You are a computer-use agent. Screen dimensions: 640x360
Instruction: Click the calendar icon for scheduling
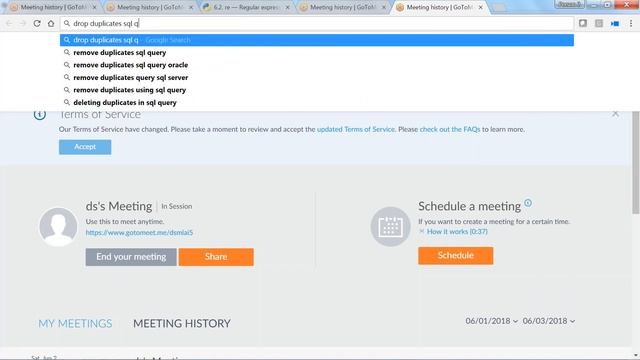pyautogui.click(x=390, y=227)
